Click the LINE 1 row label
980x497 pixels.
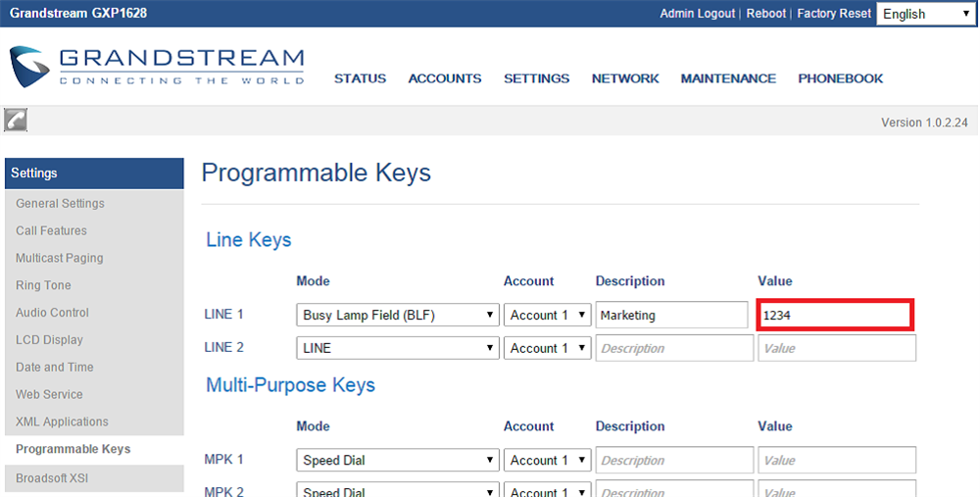click(x=223, y=315)
